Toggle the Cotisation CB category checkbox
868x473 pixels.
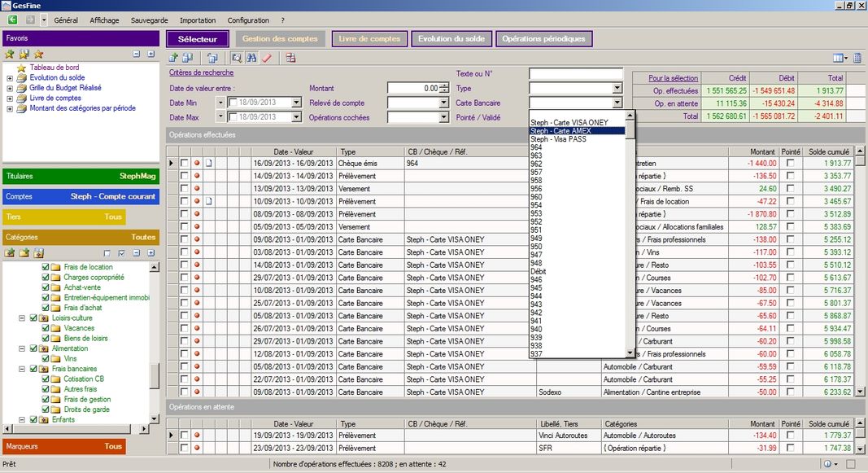(x=46, y=379)
